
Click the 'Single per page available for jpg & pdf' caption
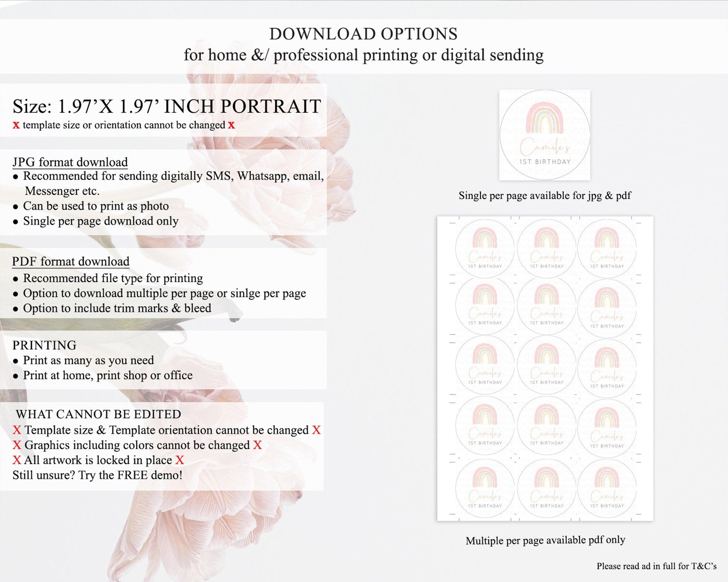(x=545, y=195)
